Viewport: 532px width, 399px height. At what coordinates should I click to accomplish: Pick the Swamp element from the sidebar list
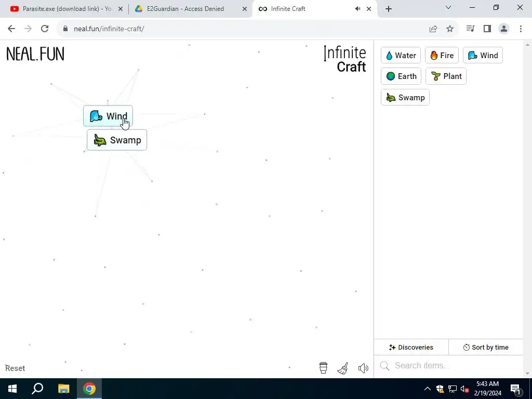(405, 97)
